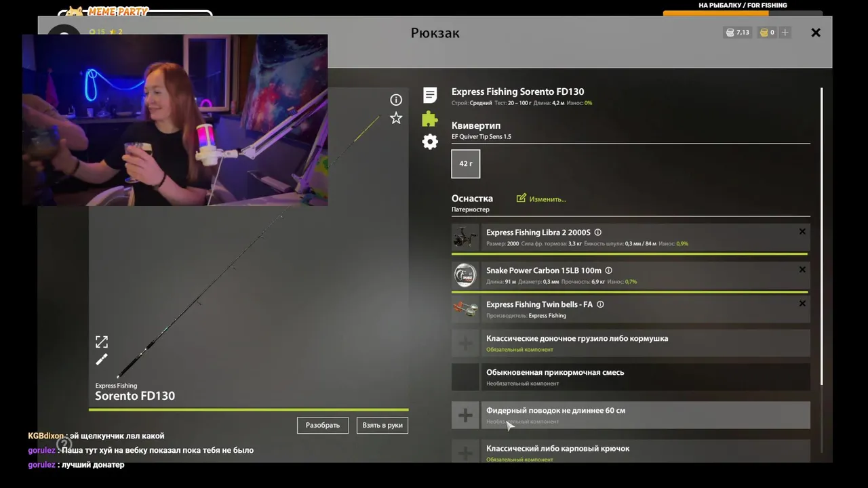Open the description notes tab icon
The height and width of the screenshot is (488, 868).
[430, 95]
